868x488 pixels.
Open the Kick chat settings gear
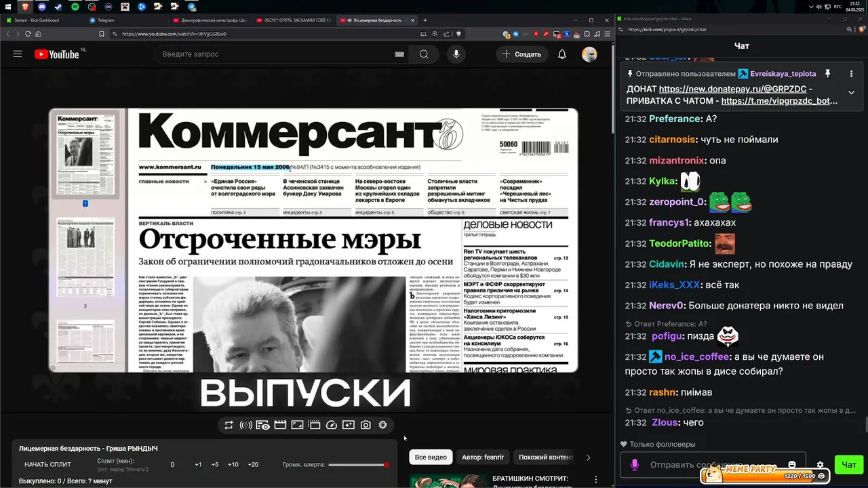click(820, 465)
